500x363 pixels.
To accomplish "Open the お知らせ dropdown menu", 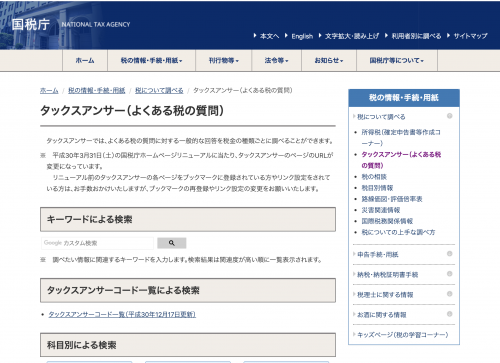I will point(329,60).
